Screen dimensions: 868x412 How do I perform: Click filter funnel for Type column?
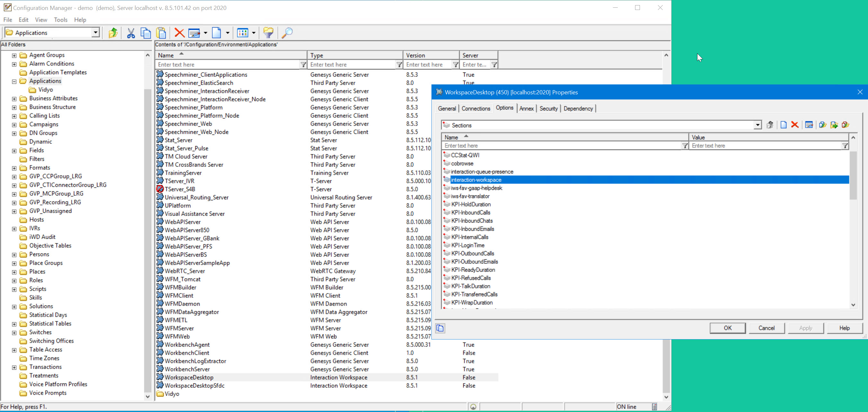[399, 64]
